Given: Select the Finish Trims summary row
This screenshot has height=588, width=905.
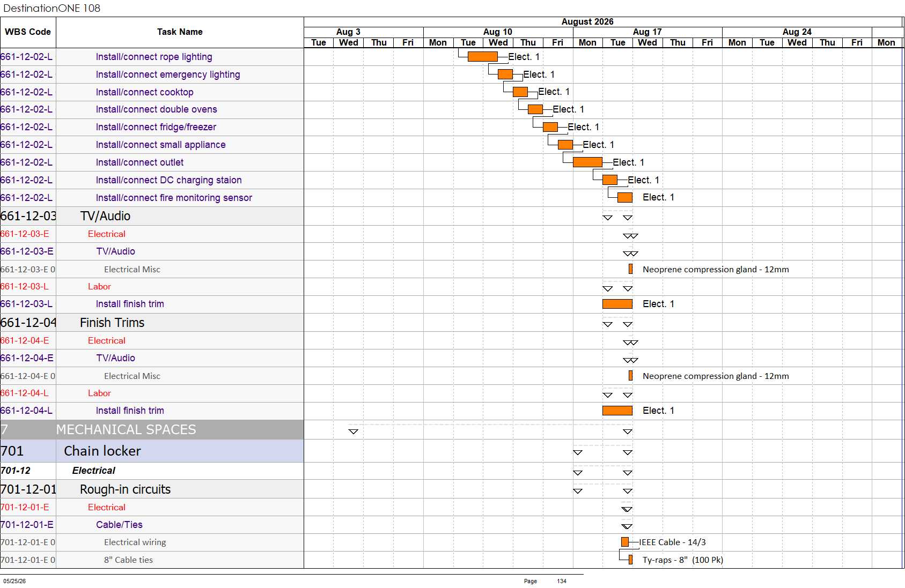Looking at the screenshot, I should click(x=152, y=323).
